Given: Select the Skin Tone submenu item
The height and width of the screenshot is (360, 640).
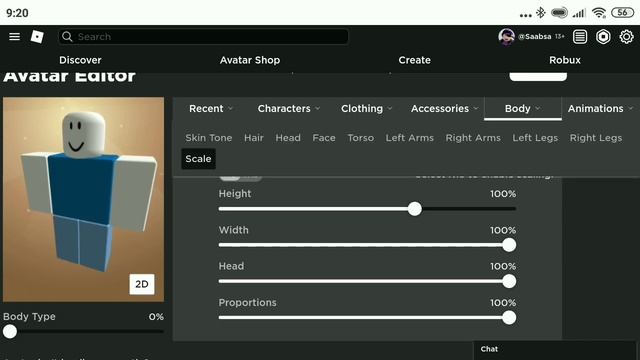Looking at the screenshot, I should pos(209,138).
